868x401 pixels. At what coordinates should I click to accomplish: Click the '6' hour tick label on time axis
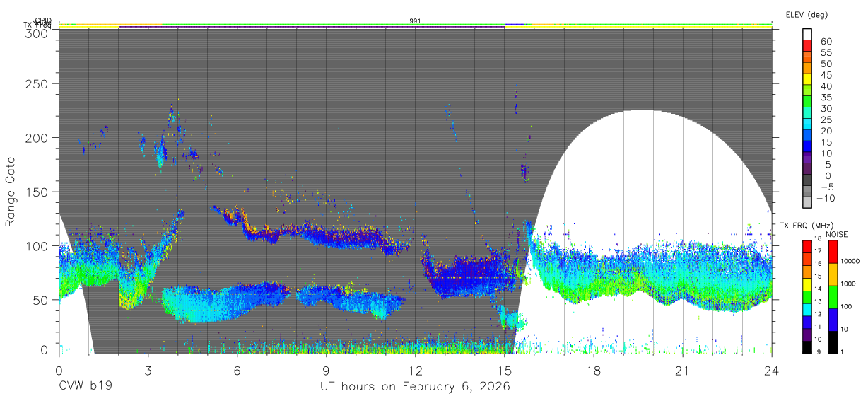[x=237, y=370]
